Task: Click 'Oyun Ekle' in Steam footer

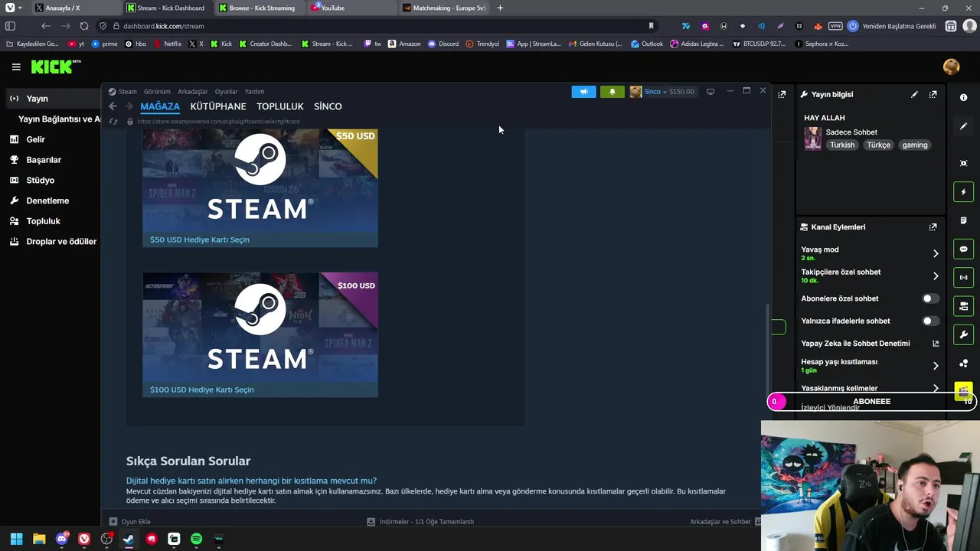Action: click(x=129, y=522)
